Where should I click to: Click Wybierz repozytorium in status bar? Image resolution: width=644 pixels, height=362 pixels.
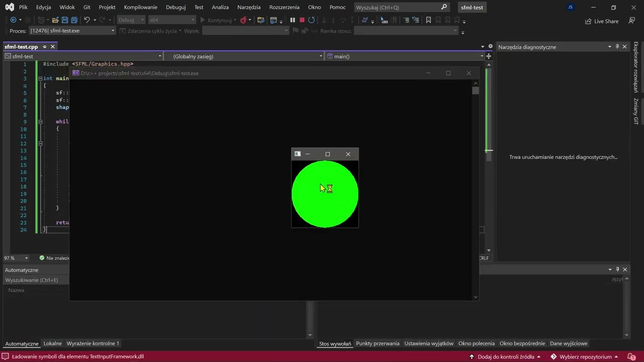pos(585,356)
